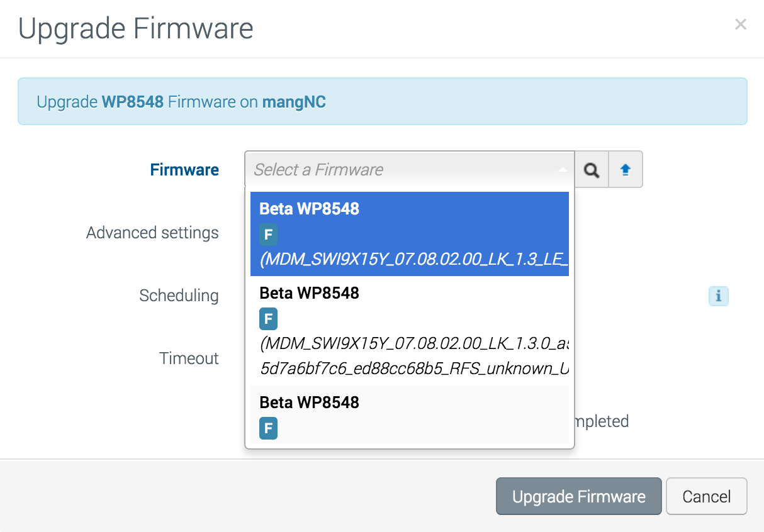Viewport: 764px width, 532px height.
Task: Click the F badge in the highlighted option
Action: point(268,235)
